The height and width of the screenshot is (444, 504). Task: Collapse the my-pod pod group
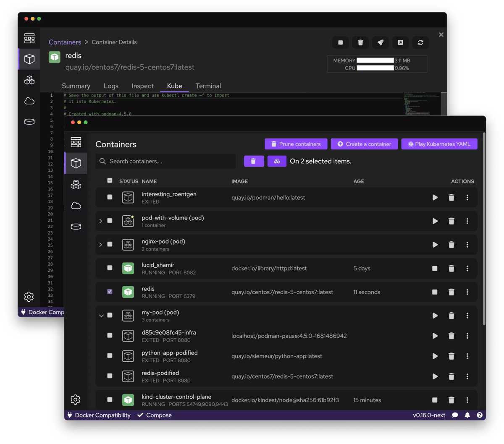[x=101, y=316]
